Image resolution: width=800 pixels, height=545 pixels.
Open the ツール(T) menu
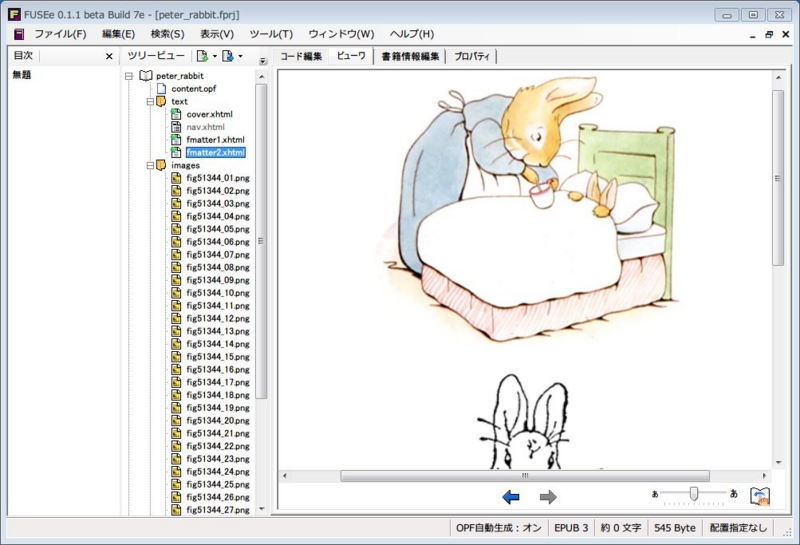[271, 34]
